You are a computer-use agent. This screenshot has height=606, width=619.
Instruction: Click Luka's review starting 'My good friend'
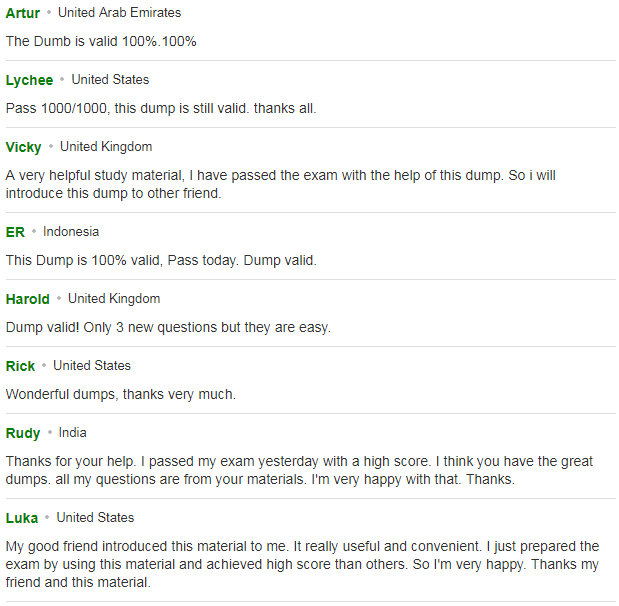(x=302, y=565)
